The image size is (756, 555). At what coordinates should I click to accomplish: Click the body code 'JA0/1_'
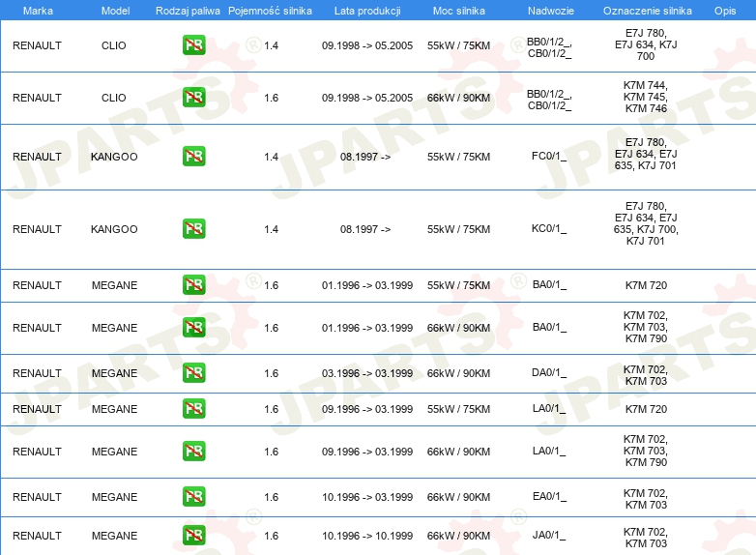tap(549, 536)
